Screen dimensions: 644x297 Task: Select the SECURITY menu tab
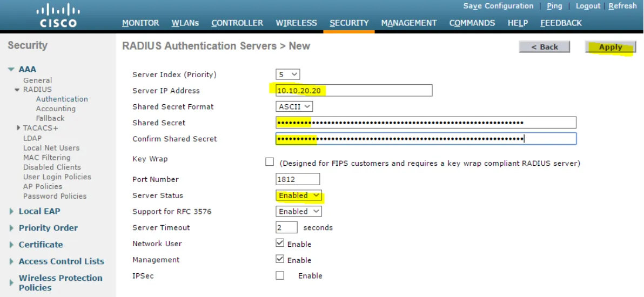click(x=349, y=23)
